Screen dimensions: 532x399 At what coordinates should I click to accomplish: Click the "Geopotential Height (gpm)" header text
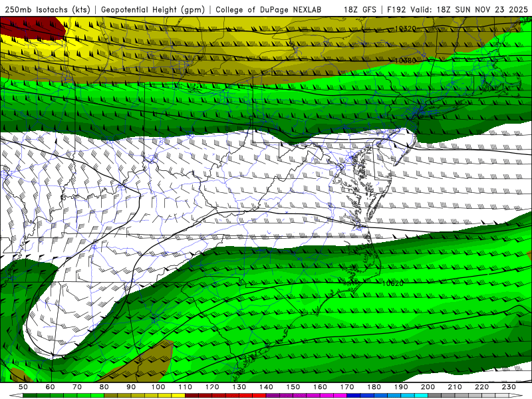(x=153, y=10)
